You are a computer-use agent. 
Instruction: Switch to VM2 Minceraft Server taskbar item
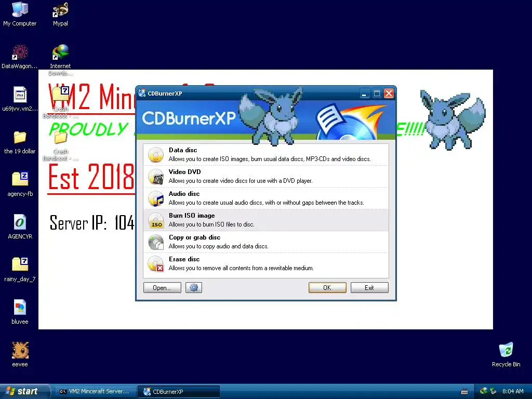96,391
